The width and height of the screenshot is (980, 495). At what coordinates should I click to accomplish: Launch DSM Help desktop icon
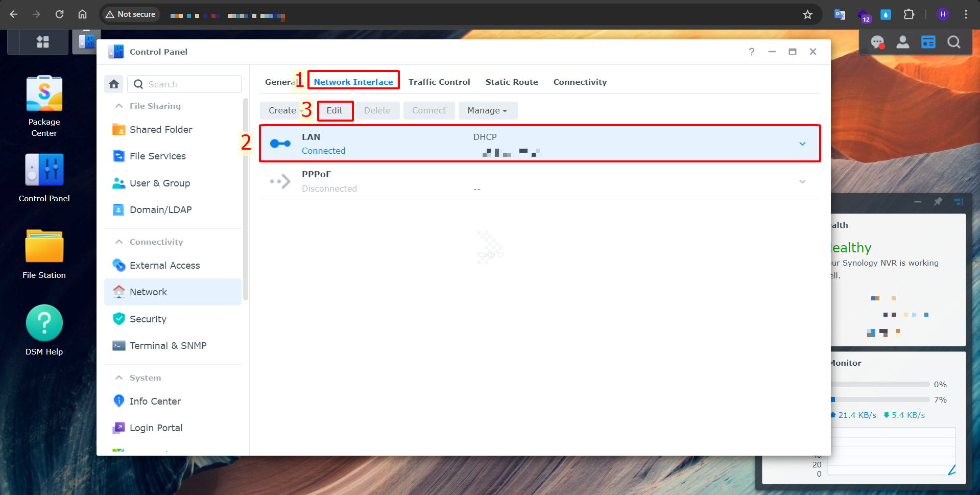44,329
